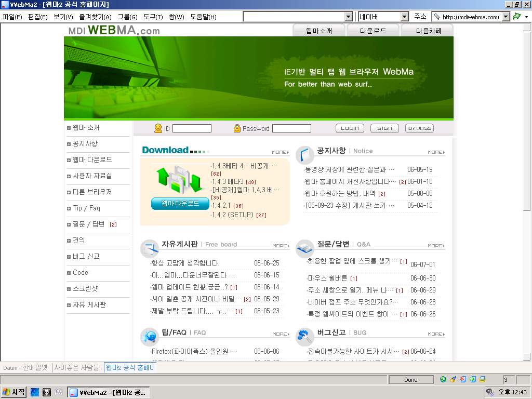The width and height of the screenshot is (532, 399).
Task: Open 스크린샷 in the sidebar
Action: pyautogui.click(x=85, y=288)
